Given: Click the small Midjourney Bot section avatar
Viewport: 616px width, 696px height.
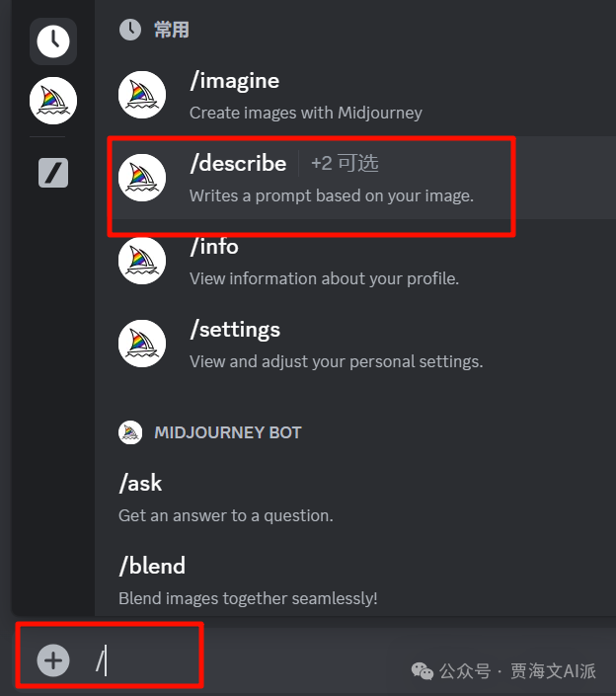Looking at the screenshot, I should click(130, 432).
